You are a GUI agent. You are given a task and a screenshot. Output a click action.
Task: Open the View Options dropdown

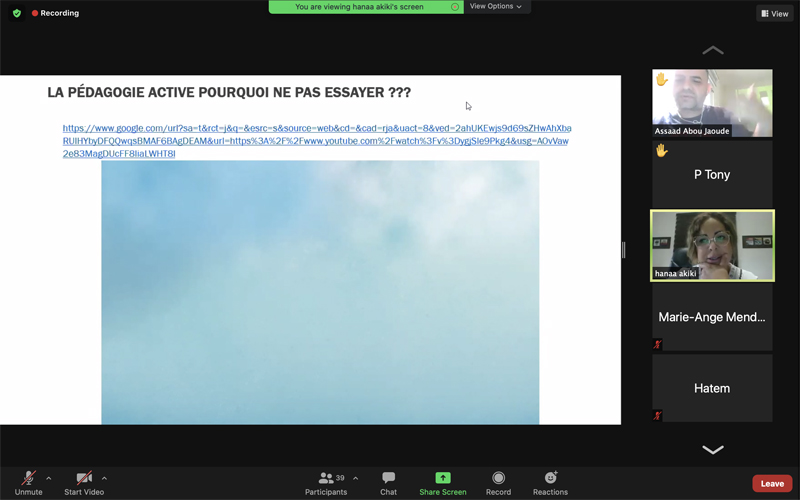click(x=496, y=7)
